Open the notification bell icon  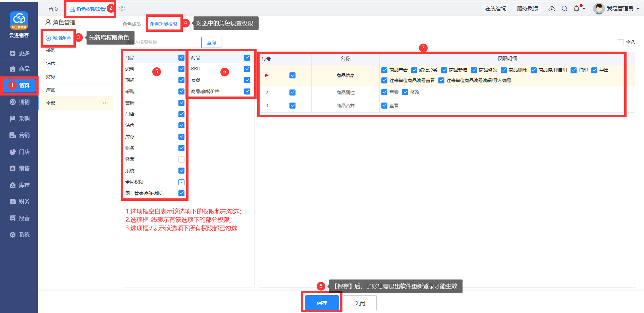[x=577, y=9]
